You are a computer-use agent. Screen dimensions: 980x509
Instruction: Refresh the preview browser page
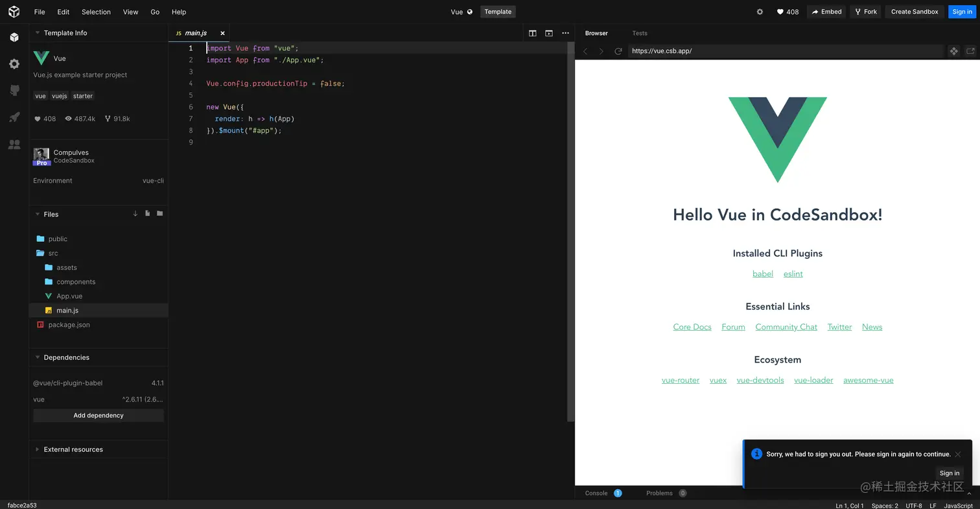point(618,51)
